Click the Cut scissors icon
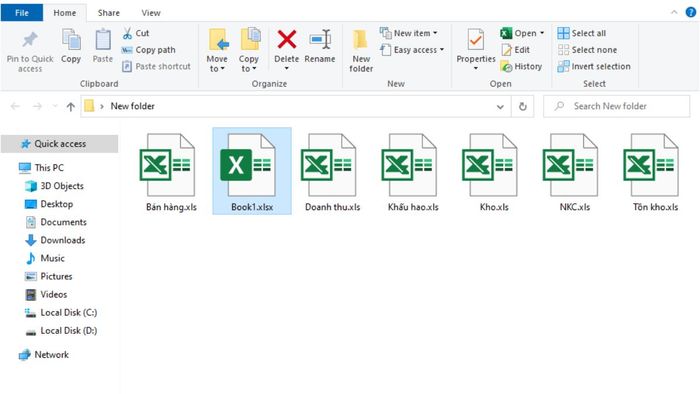The image size is (700, 394). click(127, 33)
